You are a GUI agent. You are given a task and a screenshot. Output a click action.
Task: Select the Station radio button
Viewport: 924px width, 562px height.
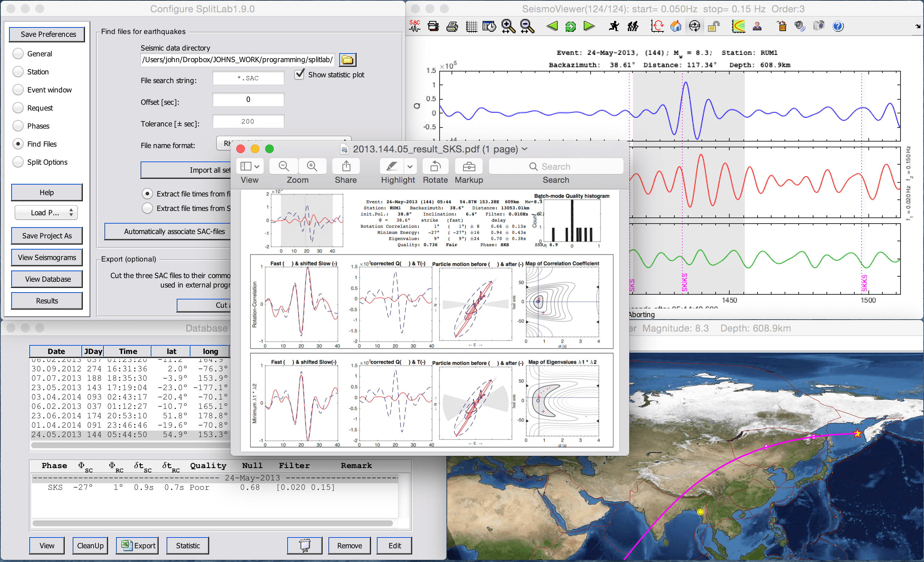point(18,72)
